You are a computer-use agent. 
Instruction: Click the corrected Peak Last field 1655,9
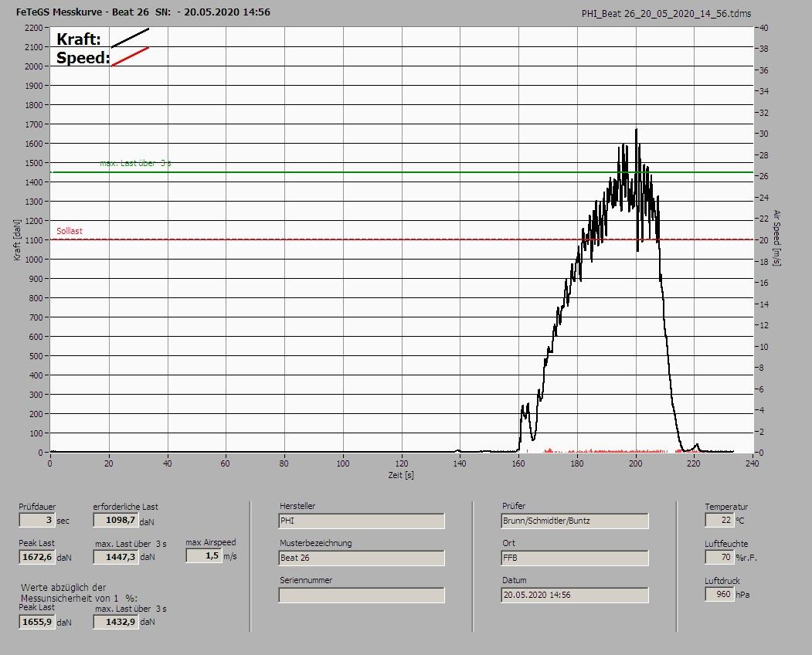point(37,622)
